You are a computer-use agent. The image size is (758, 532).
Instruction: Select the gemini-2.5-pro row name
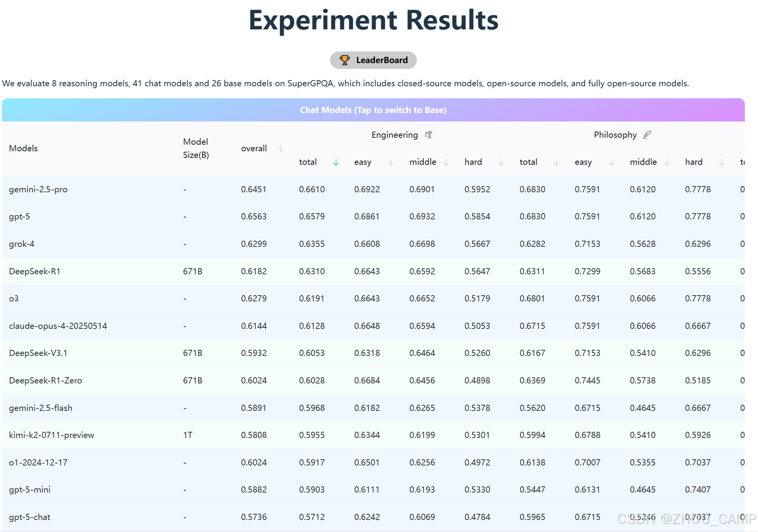[38, 189]
